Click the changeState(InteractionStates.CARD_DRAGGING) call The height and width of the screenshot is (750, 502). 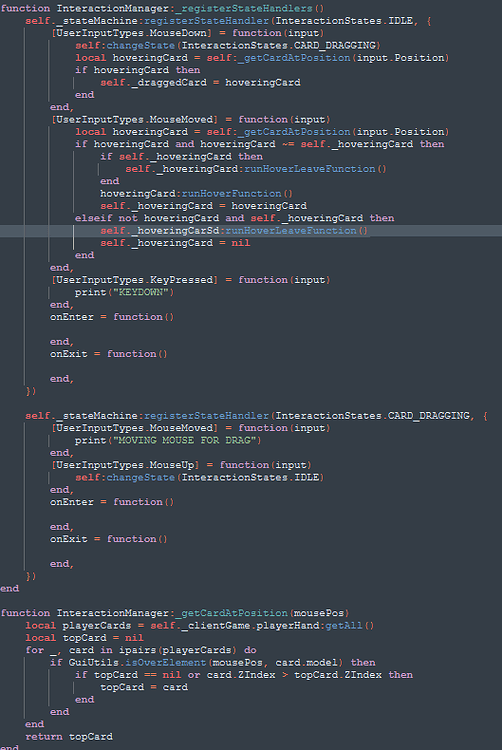[x=228, y=45]
